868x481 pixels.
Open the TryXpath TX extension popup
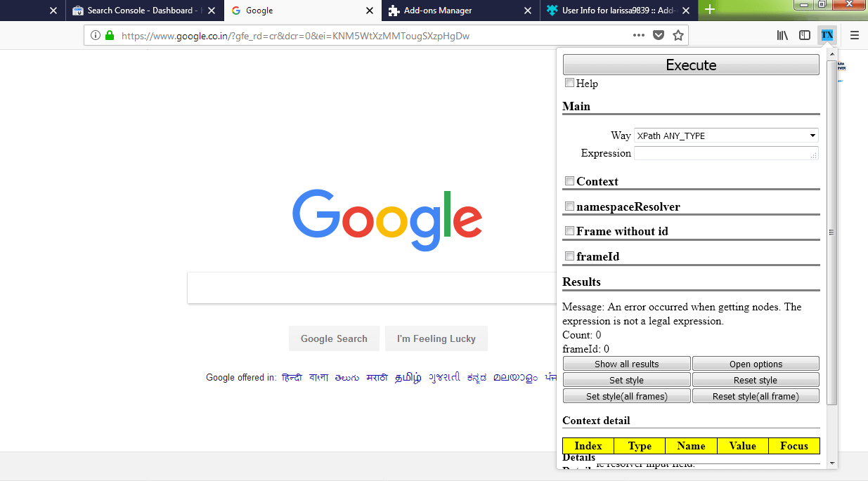click(827, 34)
